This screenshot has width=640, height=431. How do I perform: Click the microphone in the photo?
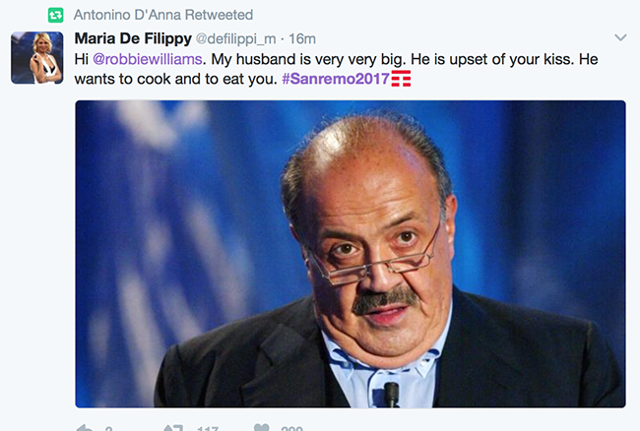391,393
